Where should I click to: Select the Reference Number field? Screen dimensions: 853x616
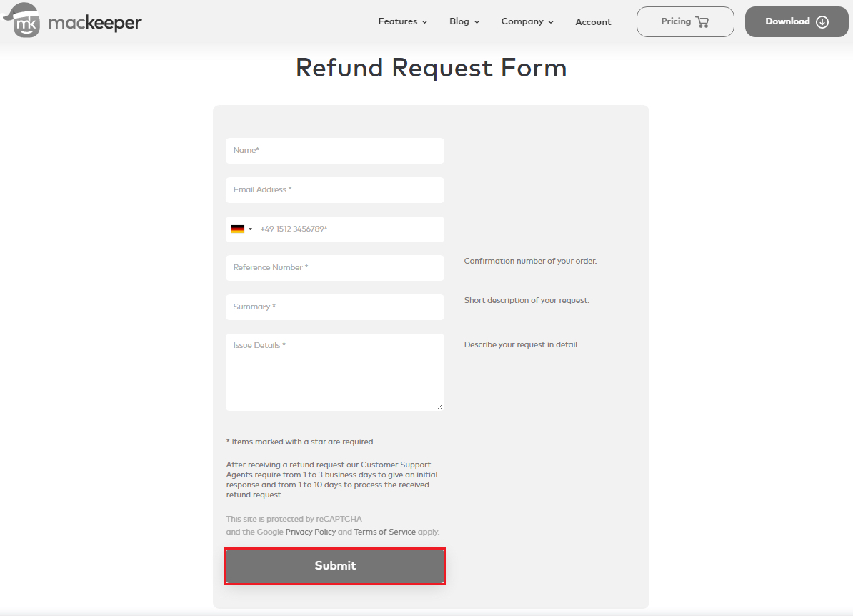tap(335, 268)
